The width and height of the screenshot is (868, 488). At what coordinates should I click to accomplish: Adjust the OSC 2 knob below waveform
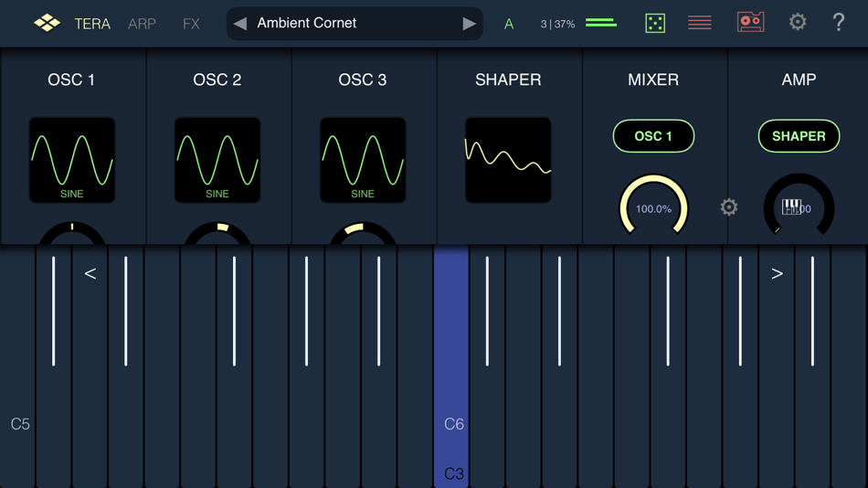coord(217,233)
